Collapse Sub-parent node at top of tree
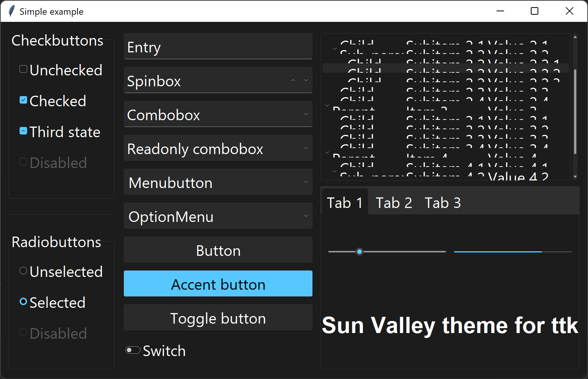 click(335, 49)
